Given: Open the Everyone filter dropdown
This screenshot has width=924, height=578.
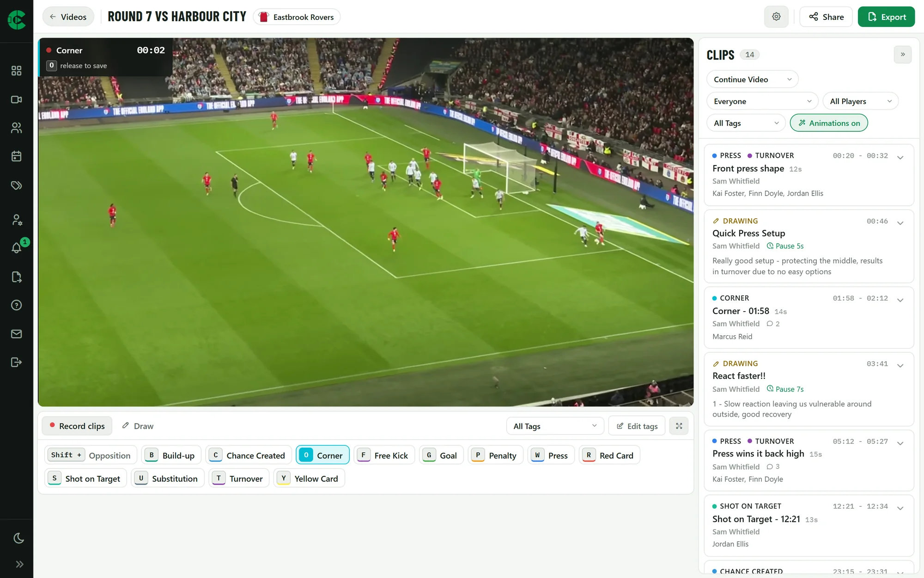Looking at the screenshot, I should point(762,101).
